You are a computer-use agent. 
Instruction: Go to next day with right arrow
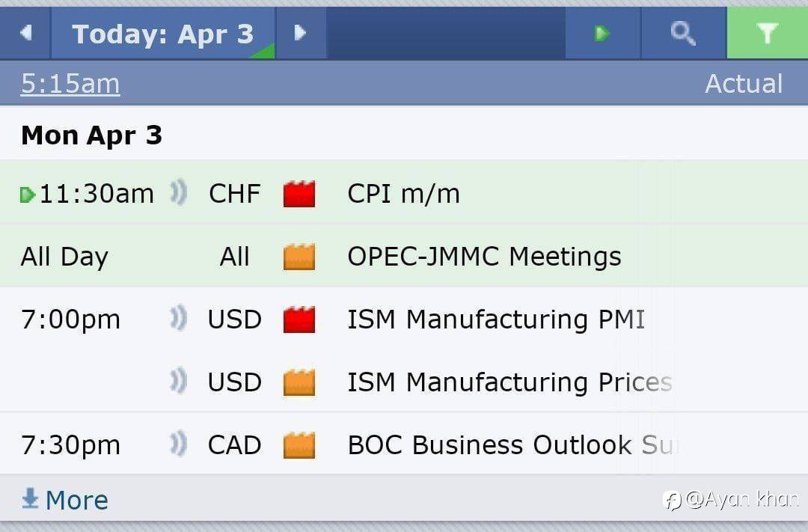[300, 33]
